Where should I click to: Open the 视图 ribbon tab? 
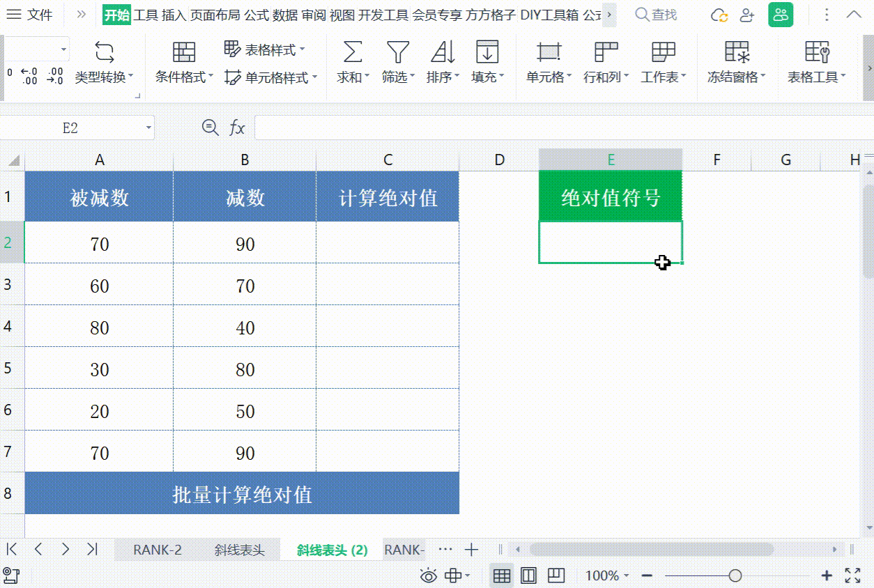point(342,15)
